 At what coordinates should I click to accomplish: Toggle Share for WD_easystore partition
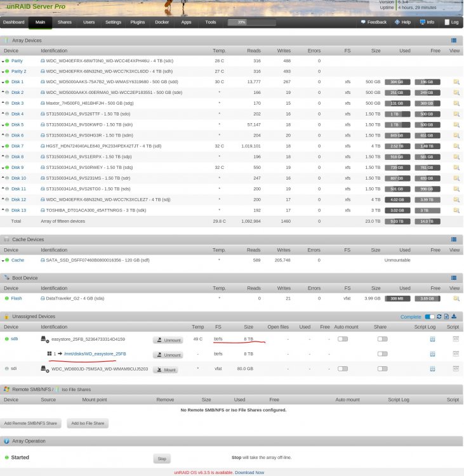383,354
